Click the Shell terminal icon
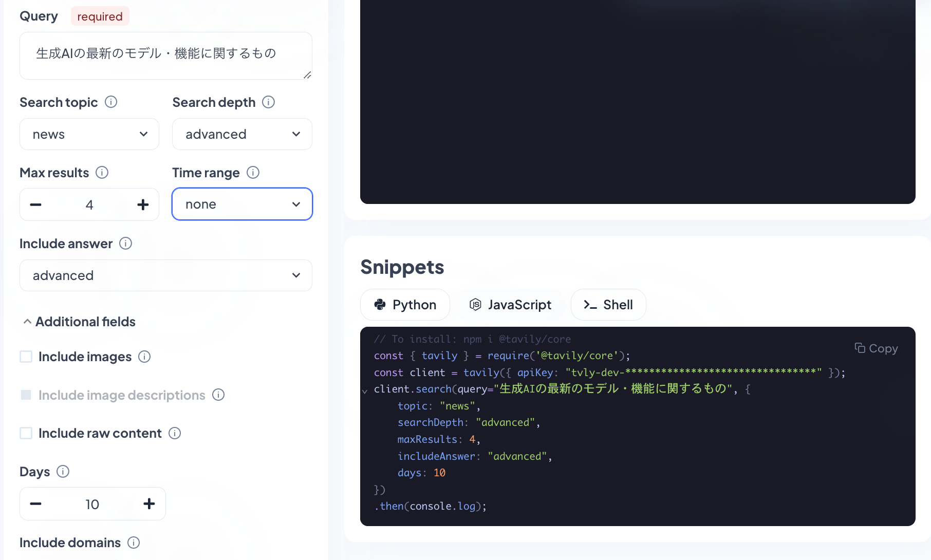Viewport: 931px width, 560px height. [590, 304]
